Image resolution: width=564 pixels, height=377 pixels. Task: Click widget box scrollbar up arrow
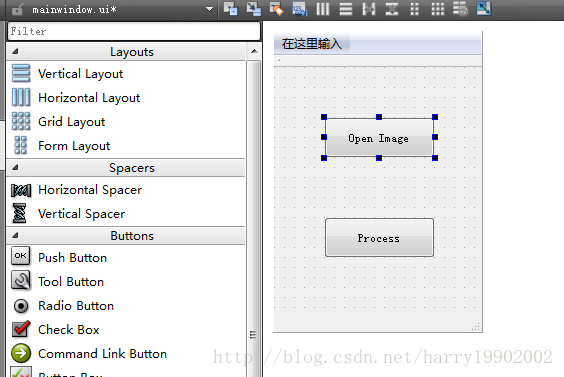click(254, 51)
